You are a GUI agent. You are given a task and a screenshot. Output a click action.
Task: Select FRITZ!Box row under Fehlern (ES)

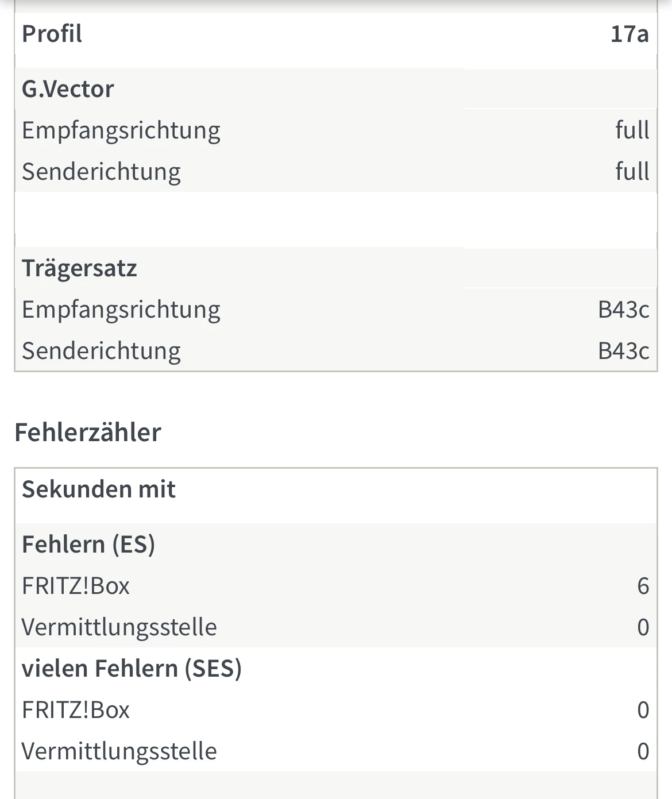click(76, 586)
